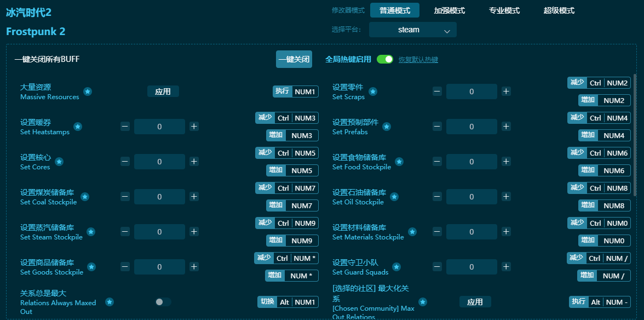Select the star icon next to Set Scraps

(x=373, y=91)
